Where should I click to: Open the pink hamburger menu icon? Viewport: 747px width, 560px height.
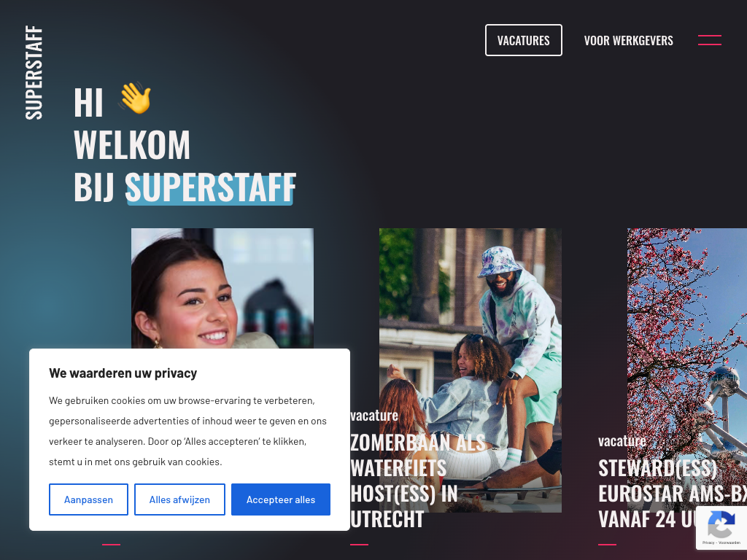click(x=709, y=40)
